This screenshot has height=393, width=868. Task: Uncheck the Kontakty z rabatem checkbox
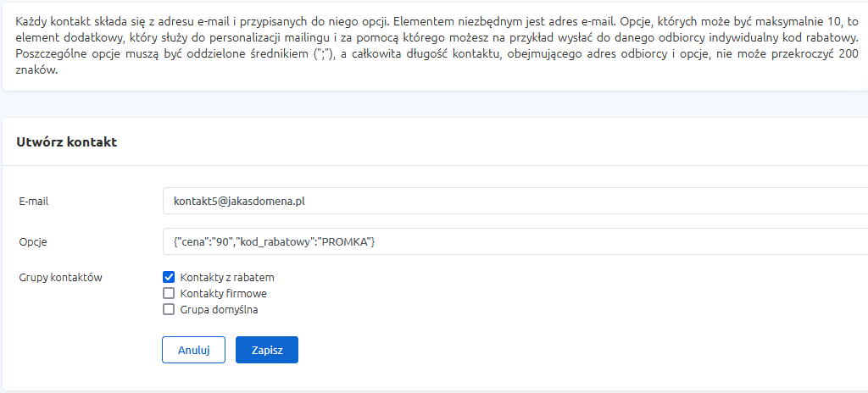[x=169, y=277]
